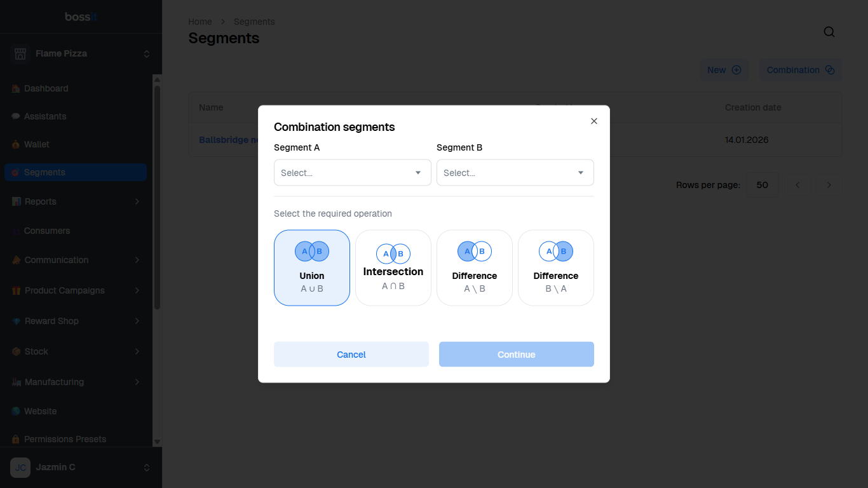
Task: Choose the Intersection A ∩ B option
Action: (x=393, y=268)
